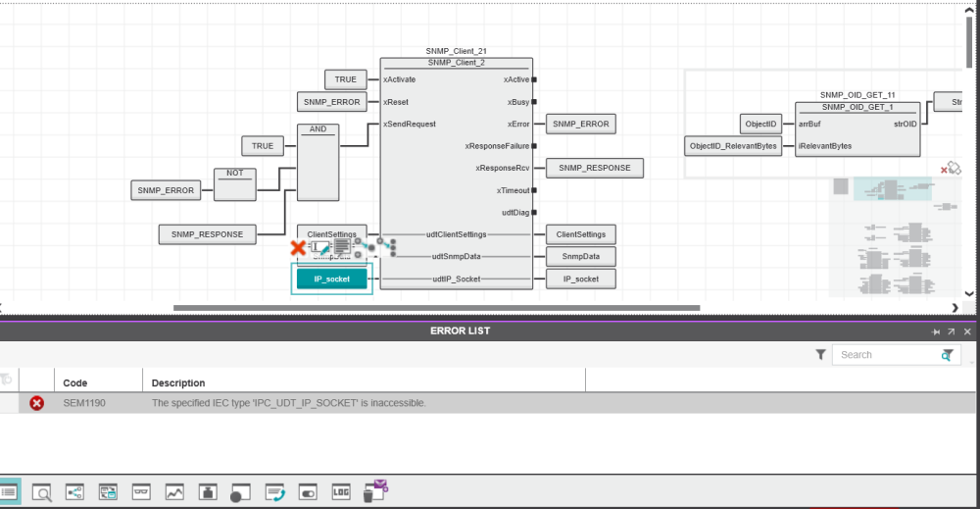Screen dimensions: 980x509
Task: Click the xSendRequest input label
Action: tap(410, 124)
